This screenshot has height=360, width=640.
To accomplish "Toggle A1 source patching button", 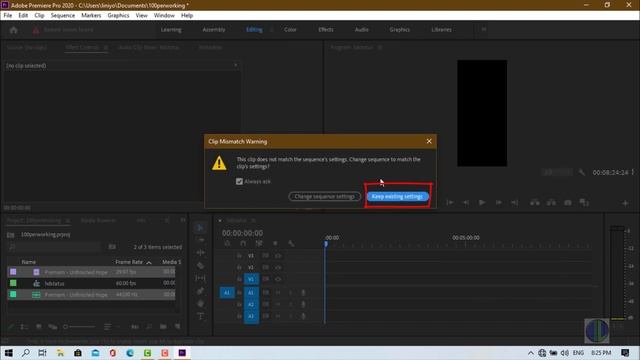I will click(227, 293).
